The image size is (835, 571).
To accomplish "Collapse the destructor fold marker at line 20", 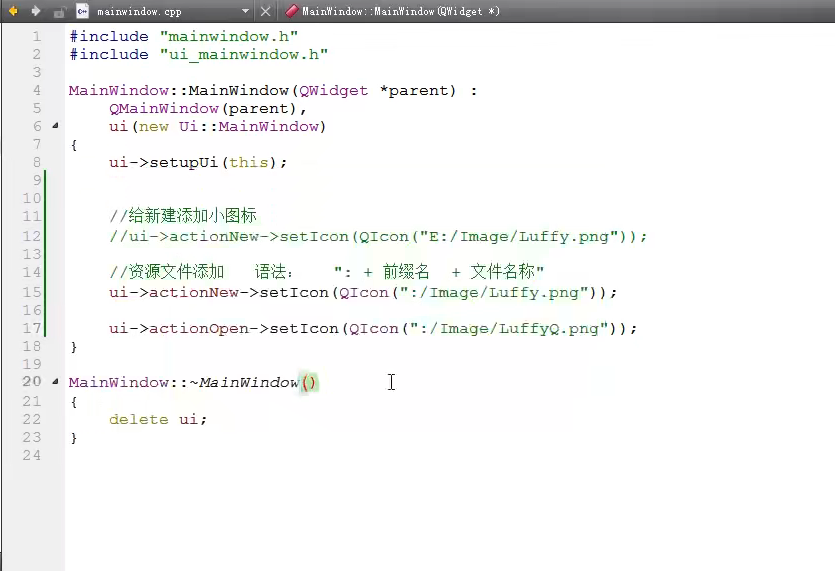I will (x=55, y=381).
